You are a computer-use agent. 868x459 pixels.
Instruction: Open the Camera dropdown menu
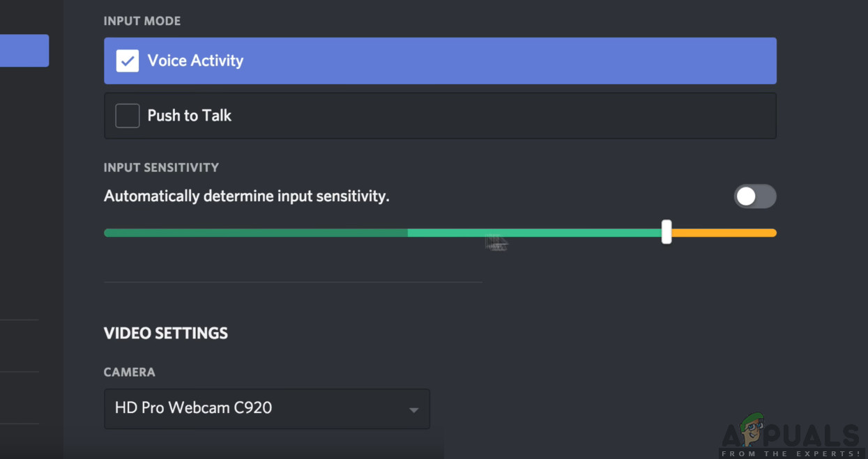pyautogui.click(x=266, y=408)
